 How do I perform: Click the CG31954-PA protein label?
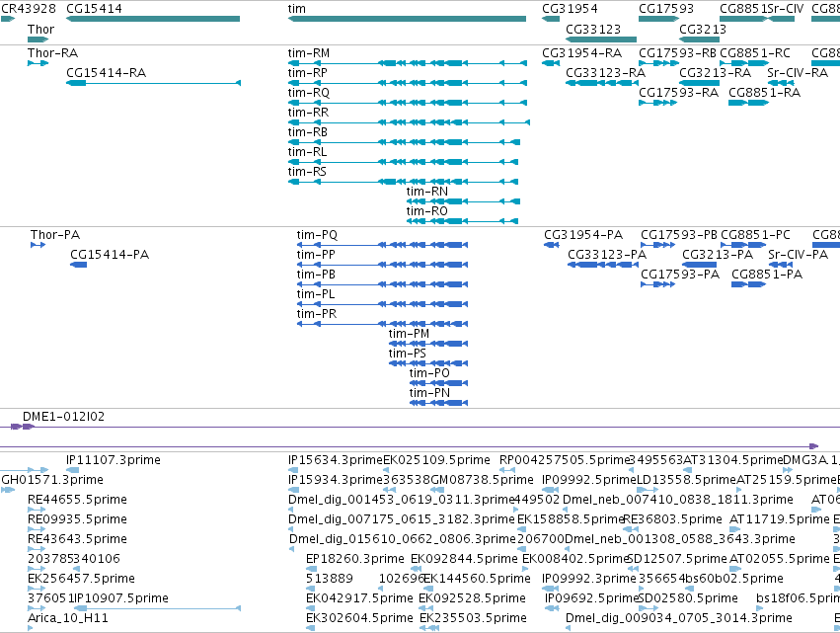(x=583, y=235)
